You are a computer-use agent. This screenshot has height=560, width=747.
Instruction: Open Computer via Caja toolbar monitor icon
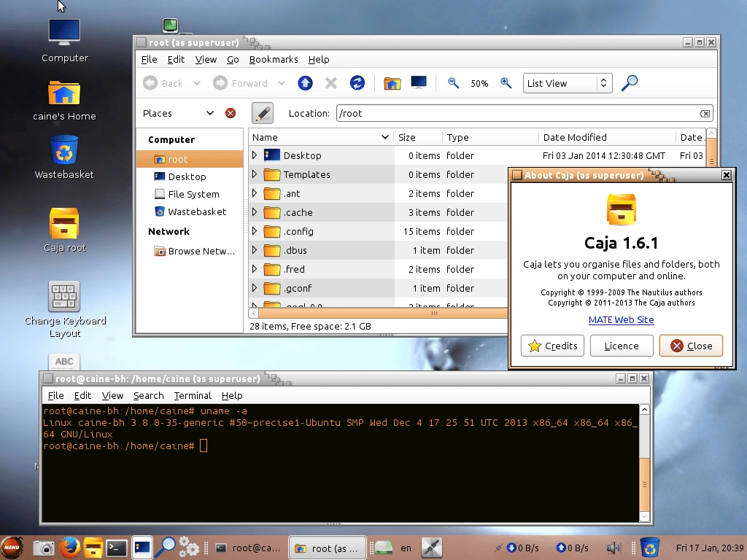click(418, 83)
